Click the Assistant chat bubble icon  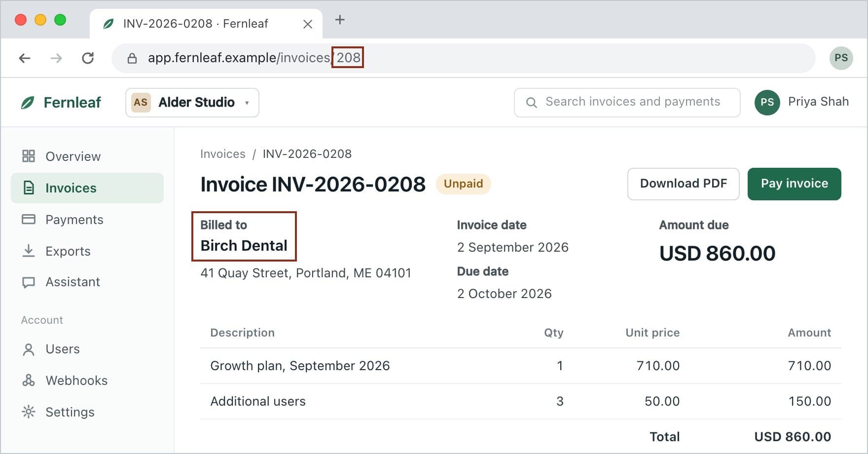tap(29, 282)
